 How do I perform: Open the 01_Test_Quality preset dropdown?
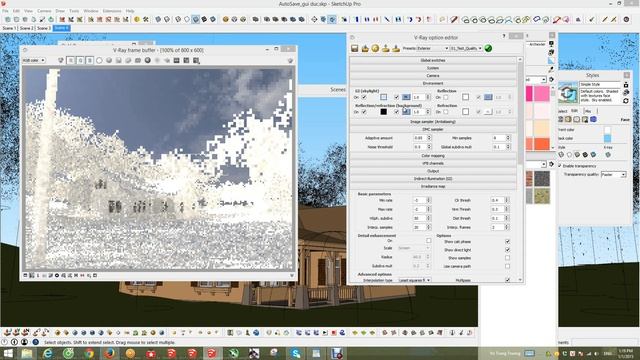[x=466, y=48]
